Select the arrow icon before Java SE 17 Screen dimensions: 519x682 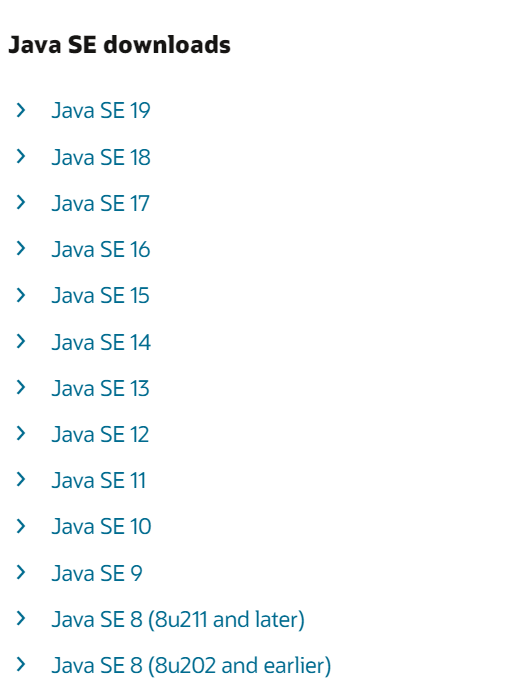coord(21,202)
